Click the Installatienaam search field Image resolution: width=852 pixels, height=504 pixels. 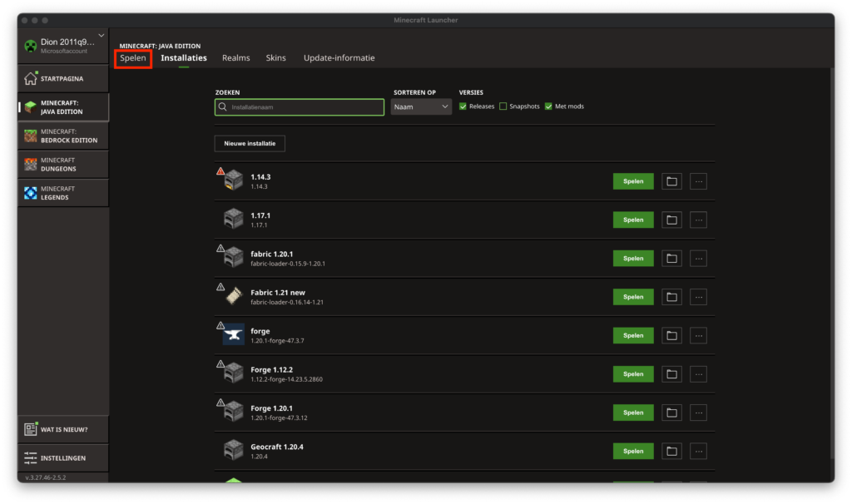pos(300,107)
